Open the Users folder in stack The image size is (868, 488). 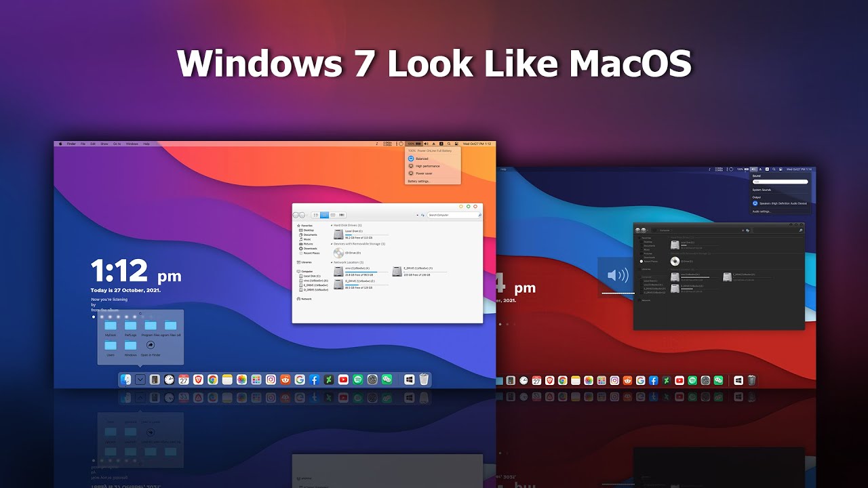click(x=111, y=348)
